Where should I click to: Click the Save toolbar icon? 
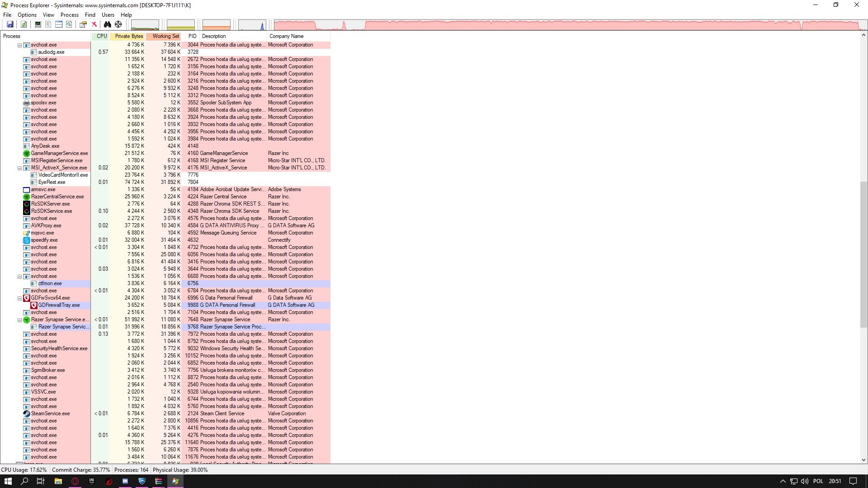[x=10, y=24]
